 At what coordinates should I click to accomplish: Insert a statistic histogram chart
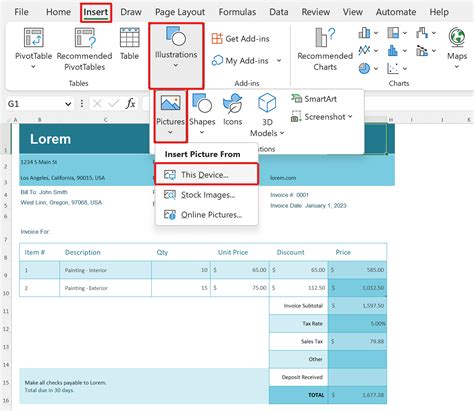393,51
